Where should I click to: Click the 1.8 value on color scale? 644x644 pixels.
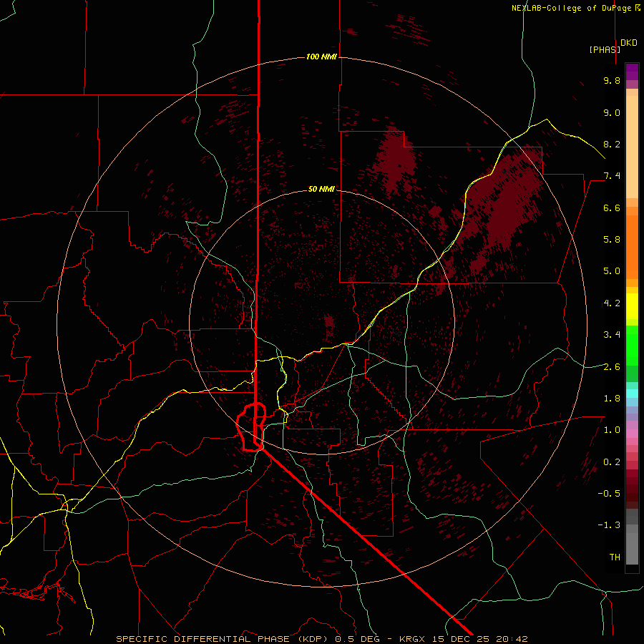(x=612, y=399)
